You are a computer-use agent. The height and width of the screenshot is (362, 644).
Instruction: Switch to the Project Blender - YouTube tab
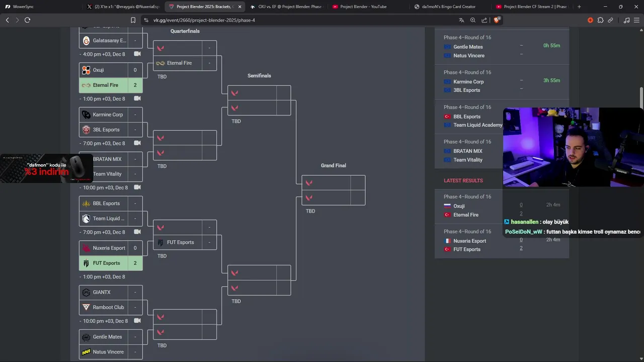pos(368,7)
